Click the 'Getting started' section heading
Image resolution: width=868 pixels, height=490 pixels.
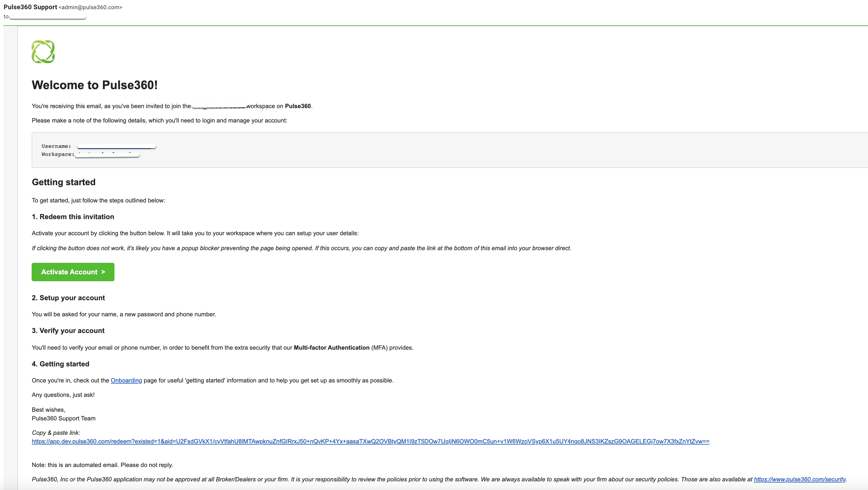(x=64, y=182)
